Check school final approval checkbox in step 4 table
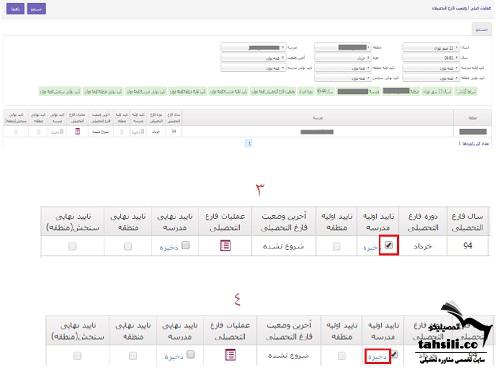The width and height of the screenshot is (500, 372). 191,354
